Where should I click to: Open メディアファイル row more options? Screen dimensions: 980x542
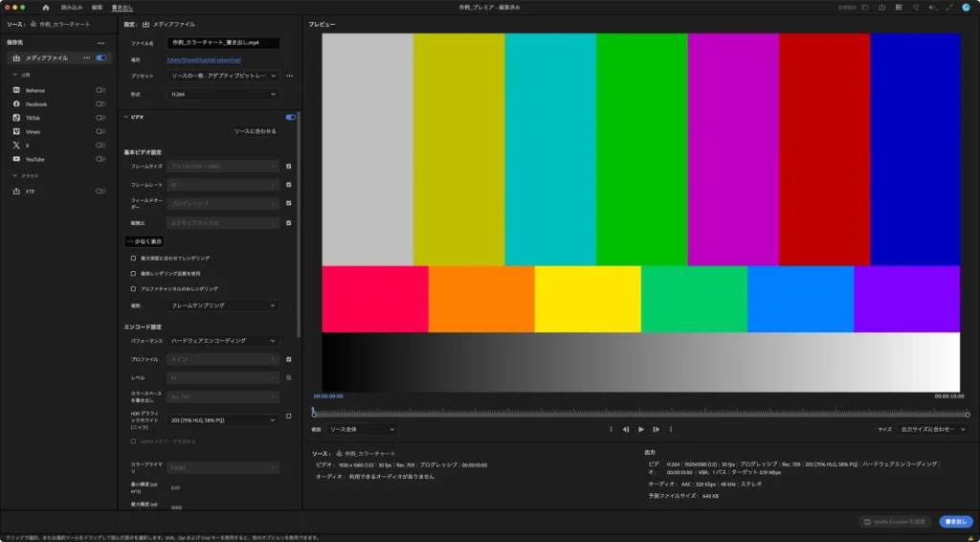[87, 57]
